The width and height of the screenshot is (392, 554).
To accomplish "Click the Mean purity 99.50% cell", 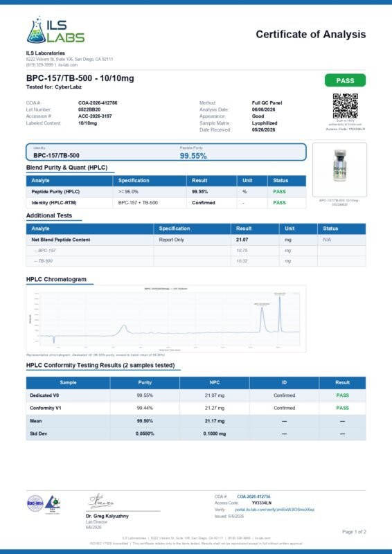I will click(x=145, y=421).
